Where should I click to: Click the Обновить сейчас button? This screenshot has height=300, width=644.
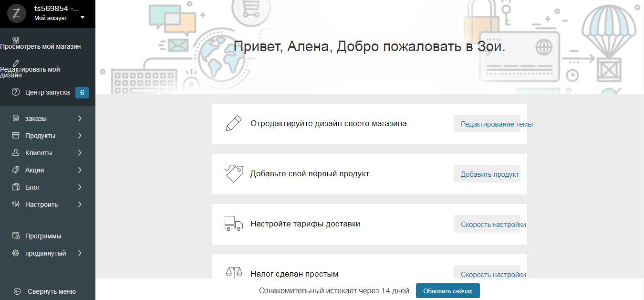[x=448, y=291]
